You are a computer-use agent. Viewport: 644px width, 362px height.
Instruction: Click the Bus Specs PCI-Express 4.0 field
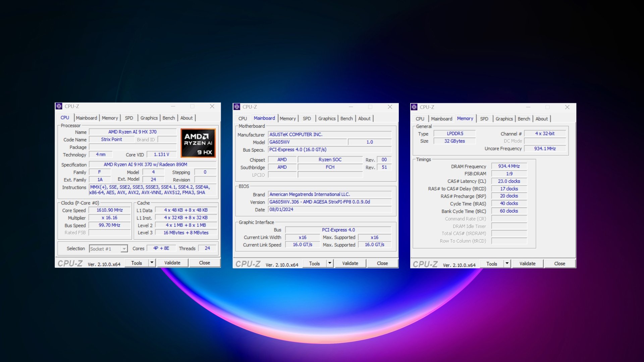click(330, 149)
